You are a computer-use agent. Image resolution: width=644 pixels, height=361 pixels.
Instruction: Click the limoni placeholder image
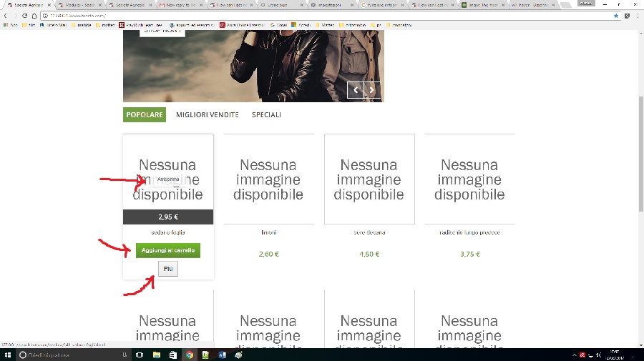click(268, 179)
